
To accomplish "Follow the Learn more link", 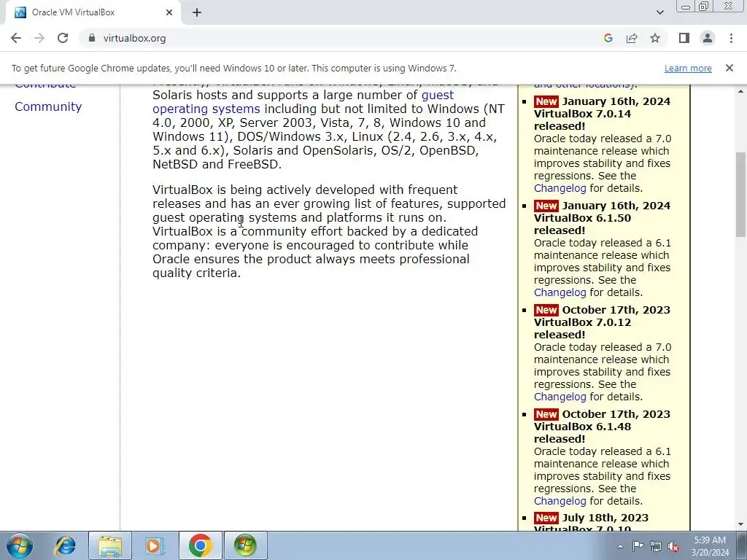I will click(x=688, y=68).
